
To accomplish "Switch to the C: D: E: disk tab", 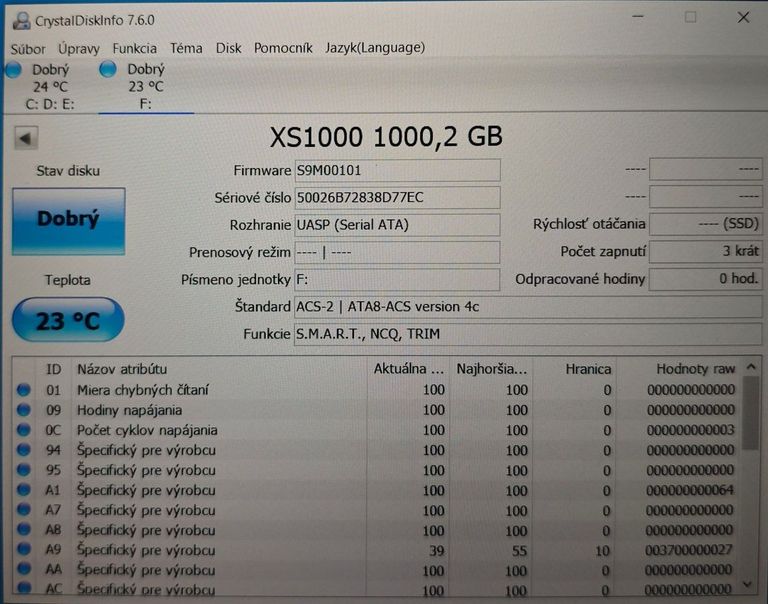I will coord(50,87).
